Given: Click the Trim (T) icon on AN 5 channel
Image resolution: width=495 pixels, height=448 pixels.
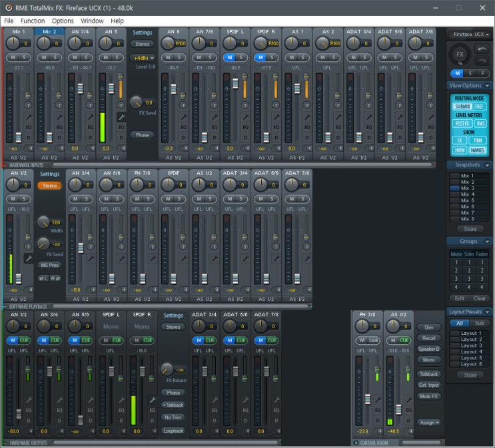Looking at the screenshot, I should (122, 105).
